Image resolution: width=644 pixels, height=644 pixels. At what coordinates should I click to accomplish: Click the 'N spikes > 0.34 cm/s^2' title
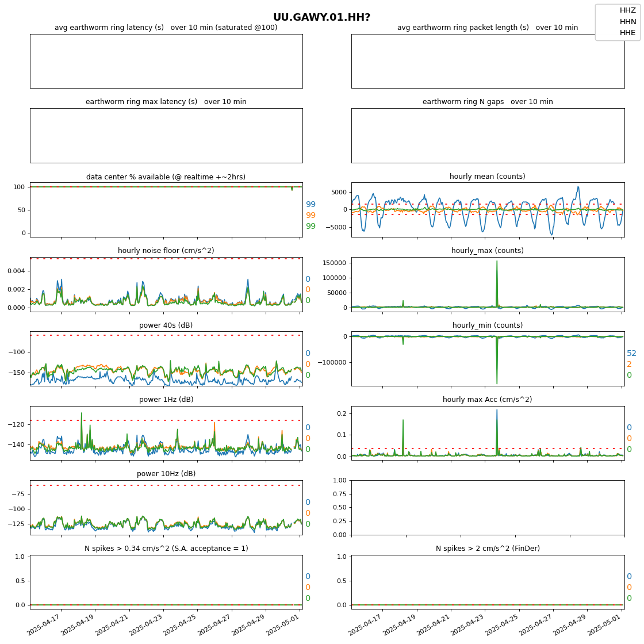tap(166, 549)
